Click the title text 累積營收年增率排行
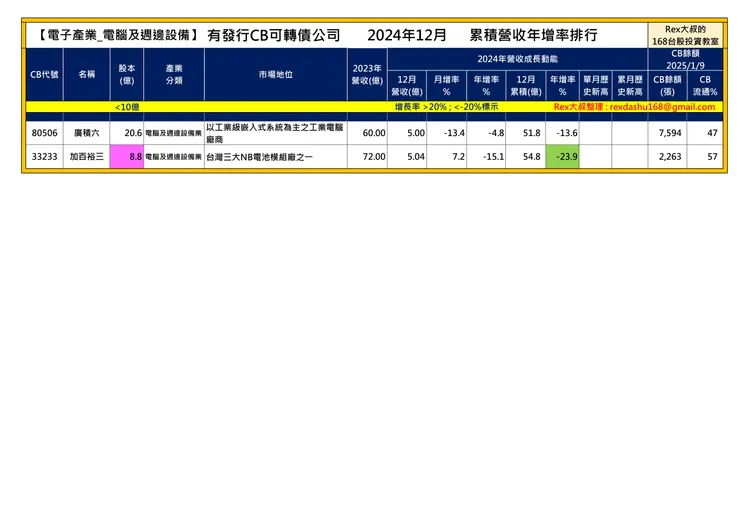This screenshot has height=523, width=740. tap(533, 35)
